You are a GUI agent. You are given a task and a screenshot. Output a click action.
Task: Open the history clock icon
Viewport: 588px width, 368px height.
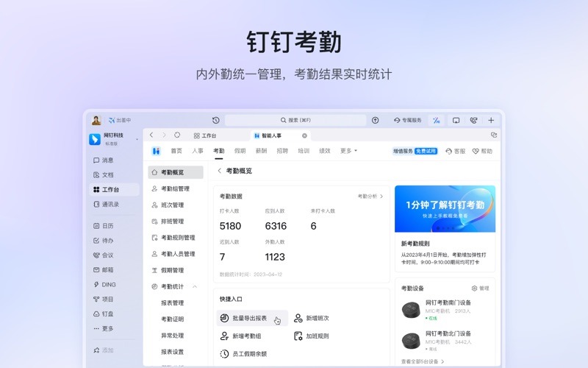[215, 120]
